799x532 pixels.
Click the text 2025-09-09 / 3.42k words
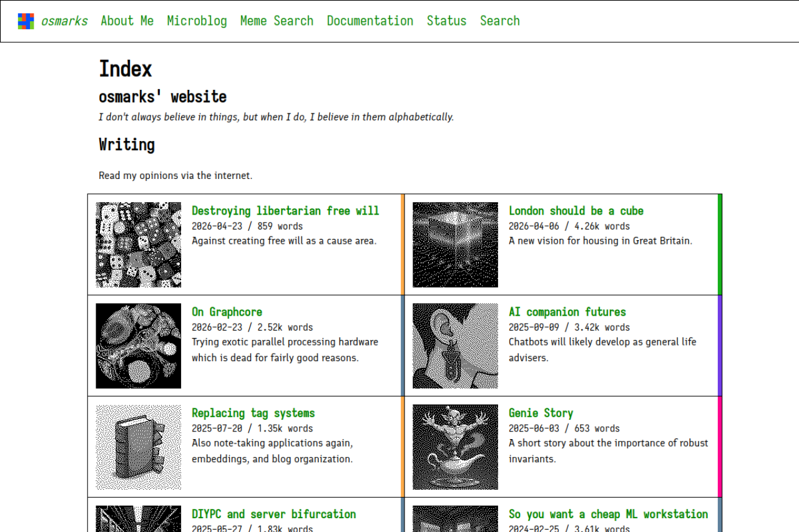(569, 327)
